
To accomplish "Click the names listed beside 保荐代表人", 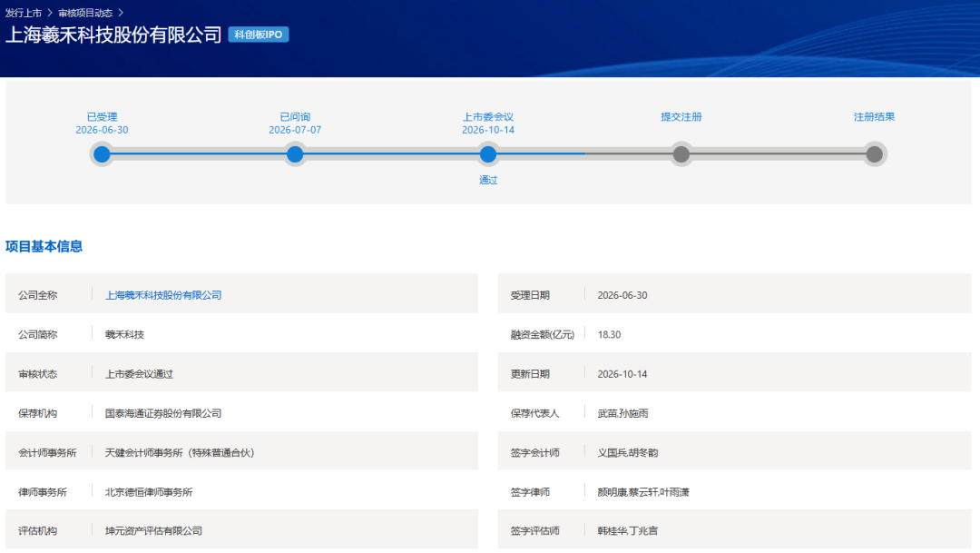I will (x=623, y=413).
